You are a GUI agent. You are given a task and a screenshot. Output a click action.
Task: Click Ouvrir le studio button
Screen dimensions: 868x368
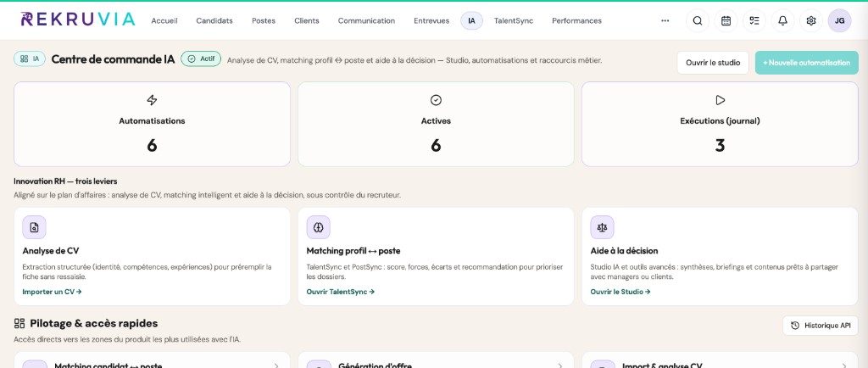click(713, 63)
